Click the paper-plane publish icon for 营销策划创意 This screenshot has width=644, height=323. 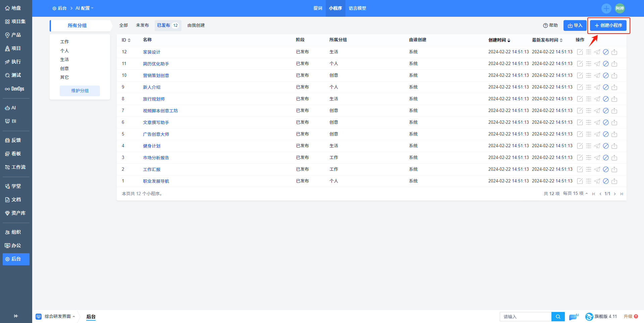[x=597, y=75]
